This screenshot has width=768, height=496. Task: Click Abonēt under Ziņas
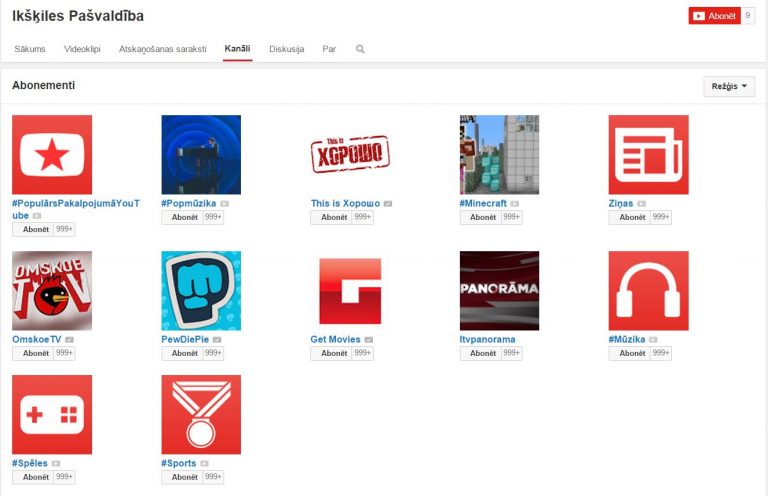pos(630,217)
